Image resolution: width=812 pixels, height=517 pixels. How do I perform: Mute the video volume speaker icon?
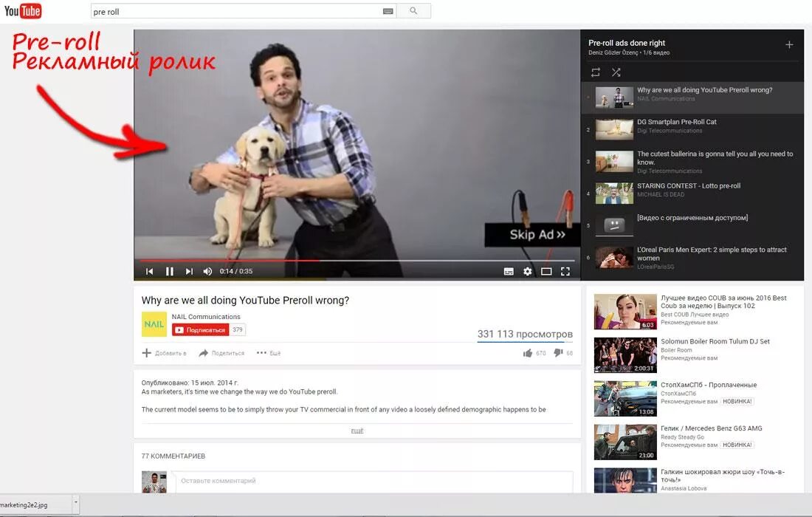(207, 272)
